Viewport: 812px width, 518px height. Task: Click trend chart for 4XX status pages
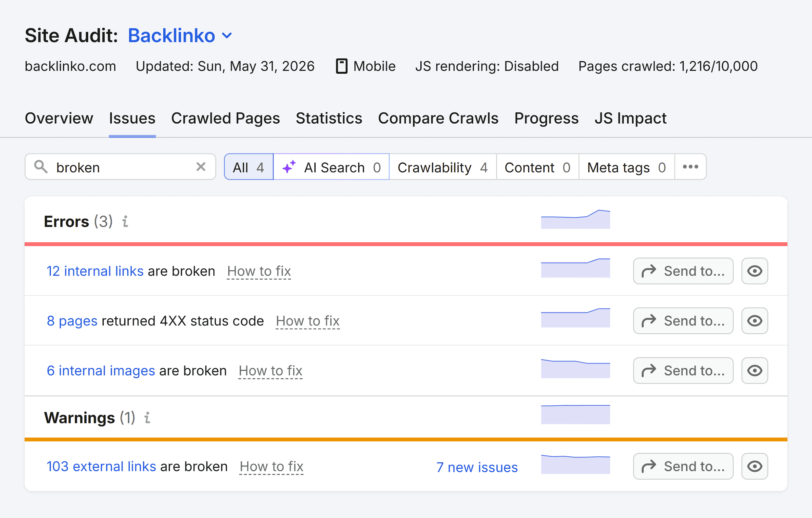[x=576, y=317]
